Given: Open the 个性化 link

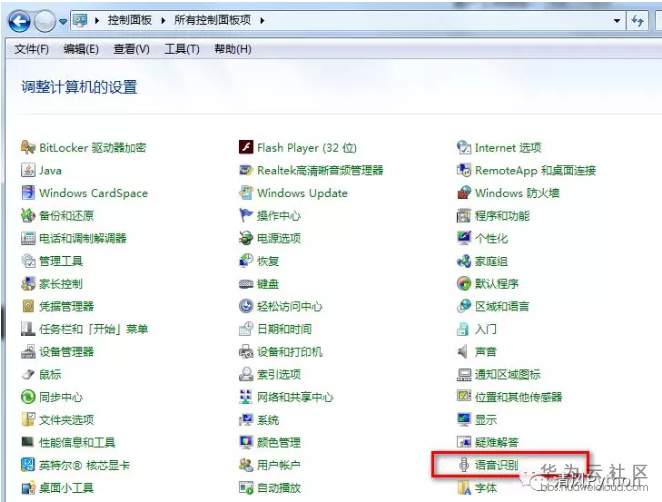Looking at the screenshot, I should 491,239.
